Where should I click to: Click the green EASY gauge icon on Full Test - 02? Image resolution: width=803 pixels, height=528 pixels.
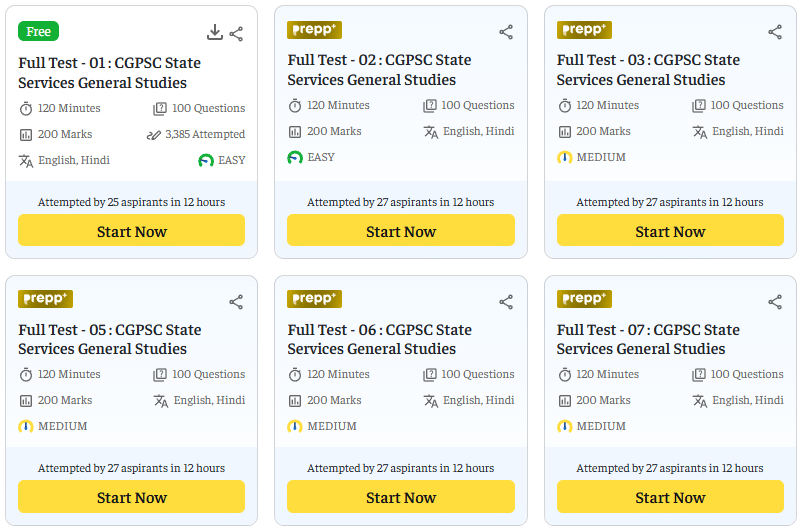(295, 157)
